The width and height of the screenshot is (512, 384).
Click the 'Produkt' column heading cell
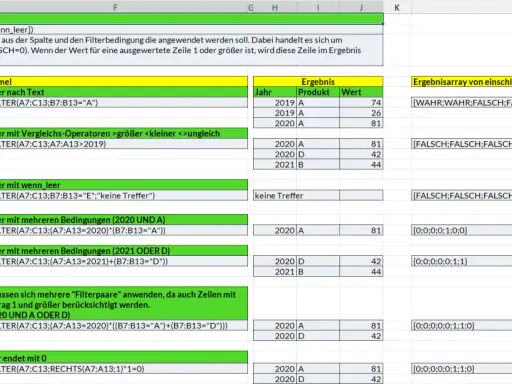pos(318,92)
